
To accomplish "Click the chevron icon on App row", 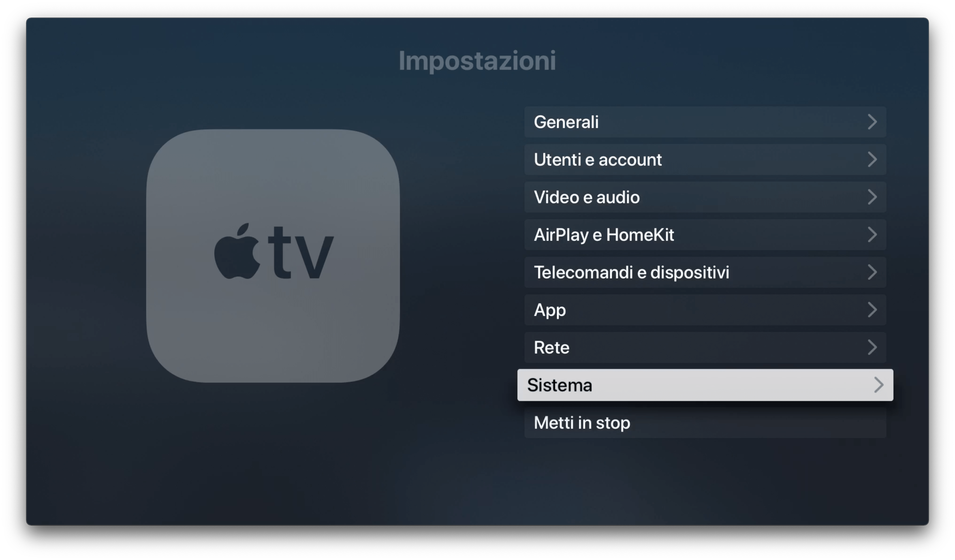I will coord(872,310).
